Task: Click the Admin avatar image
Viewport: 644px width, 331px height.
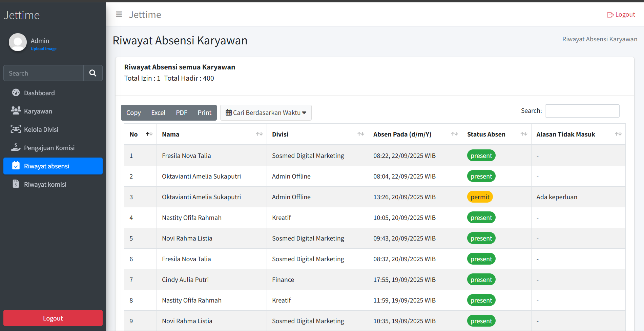Action: 18,42
